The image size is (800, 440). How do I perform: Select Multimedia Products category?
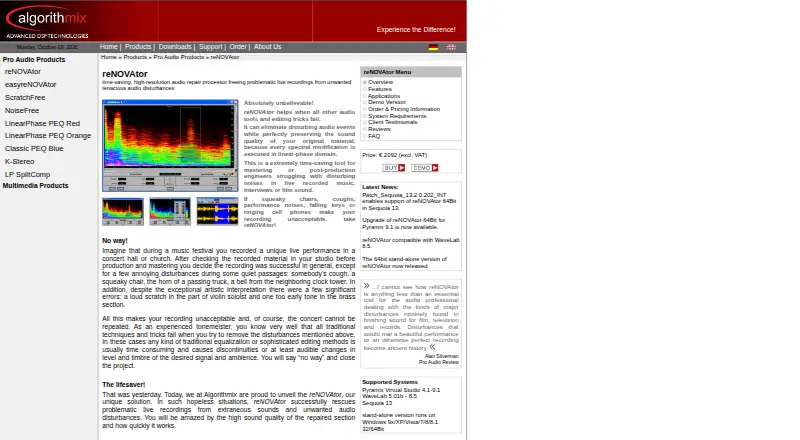(35, 186)
